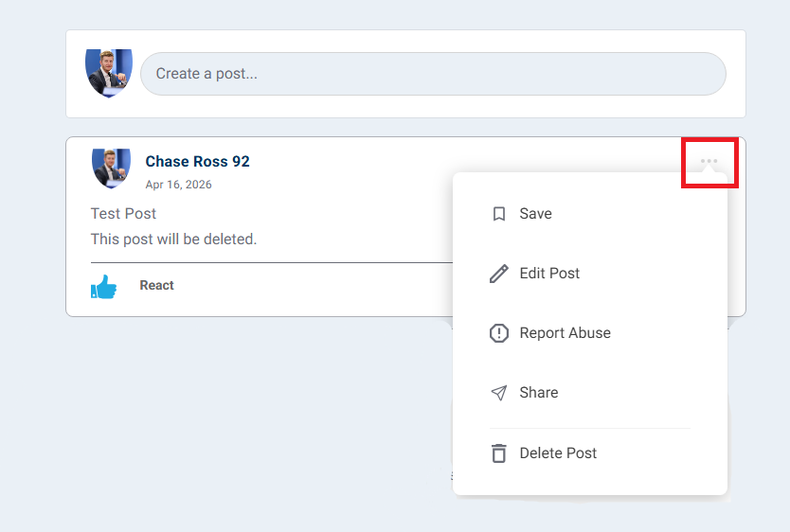Click the trash can Delete Post icon
Image resolution: width=790 pixels, height=532 pixels.
pos(499,453)
